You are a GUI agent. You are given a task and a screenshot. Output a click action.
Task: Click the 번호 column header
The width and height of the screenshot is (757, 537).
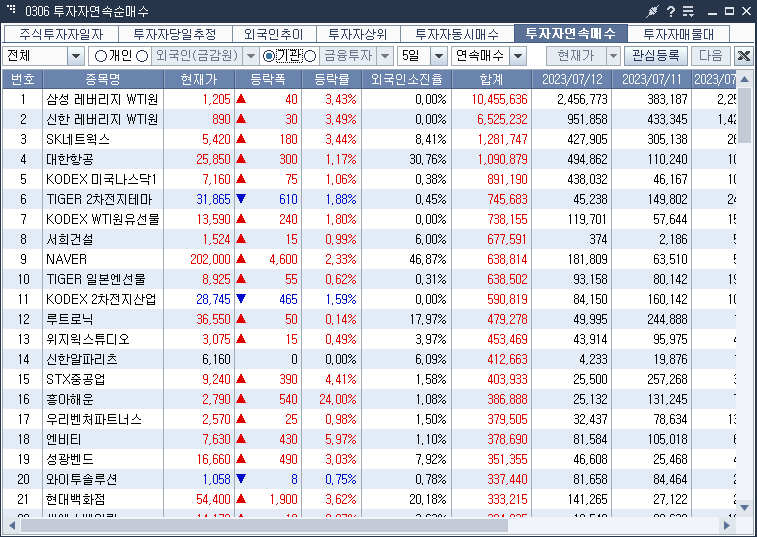[x=23, y=79]
